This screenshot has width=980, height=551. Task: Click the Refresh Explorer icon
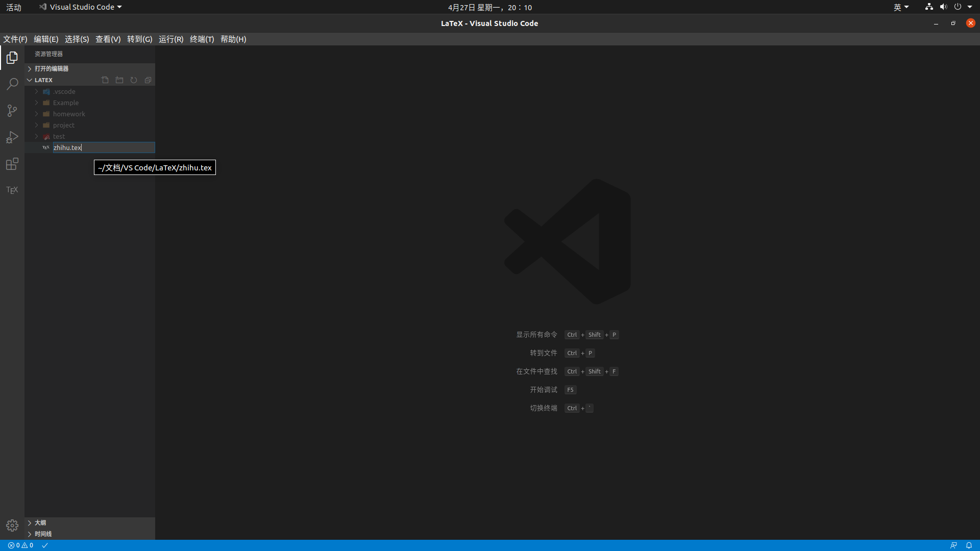(133, 80)
